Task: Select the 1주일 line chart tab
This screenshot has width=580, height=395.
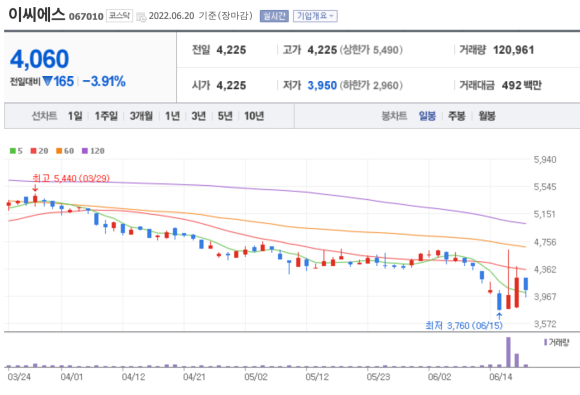Action: [106, 116]
